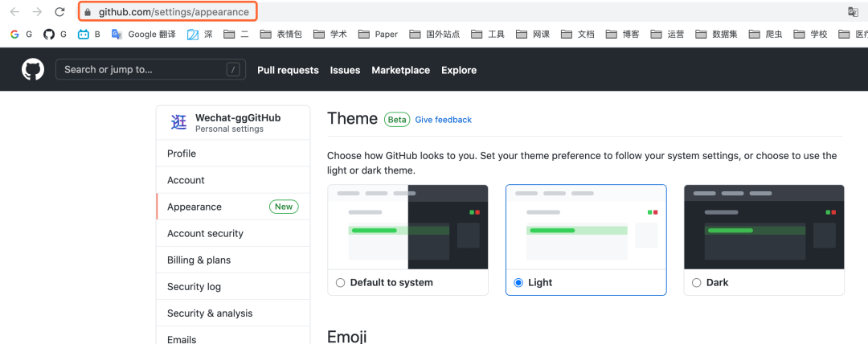Image resolution: width=868 pixels, height=344 pixels.
Task: Open the Profile settings section
Action: click(x=233, y=154)
